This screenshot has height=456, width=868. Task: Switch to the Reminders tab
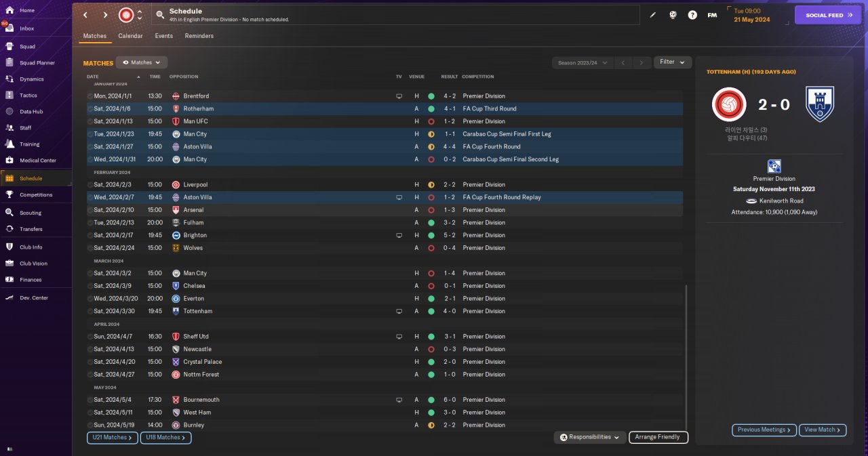(x=199, y=36)
